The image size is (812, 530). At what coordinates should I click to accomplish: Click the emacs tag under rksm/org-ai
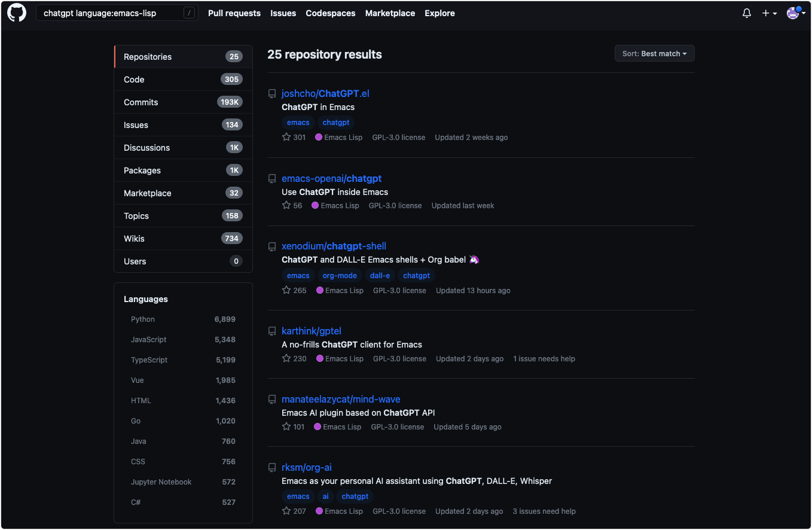298,497
